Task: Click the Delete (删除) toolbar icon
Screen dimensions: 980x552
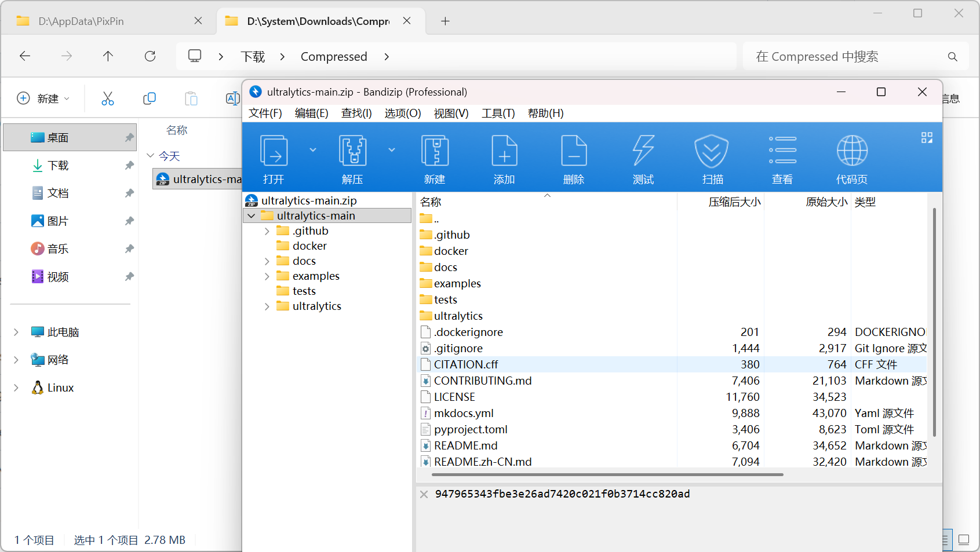Action: click(x=574, y=152)
